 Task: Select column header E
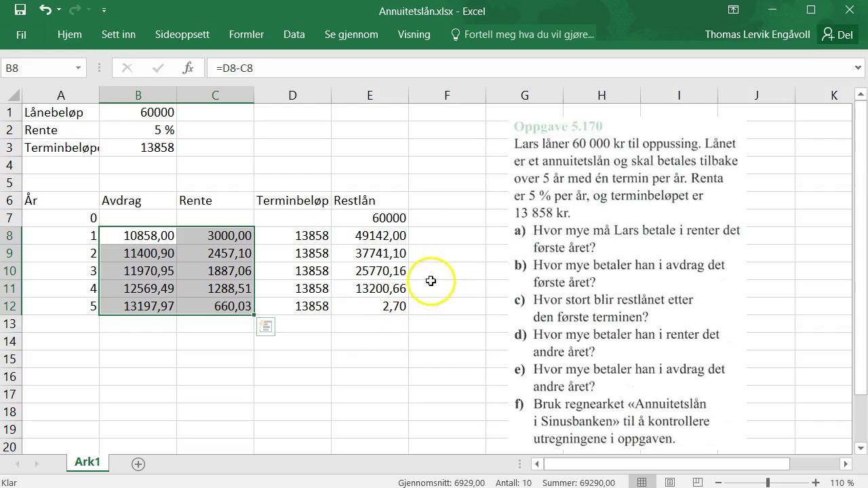(370, 96)
